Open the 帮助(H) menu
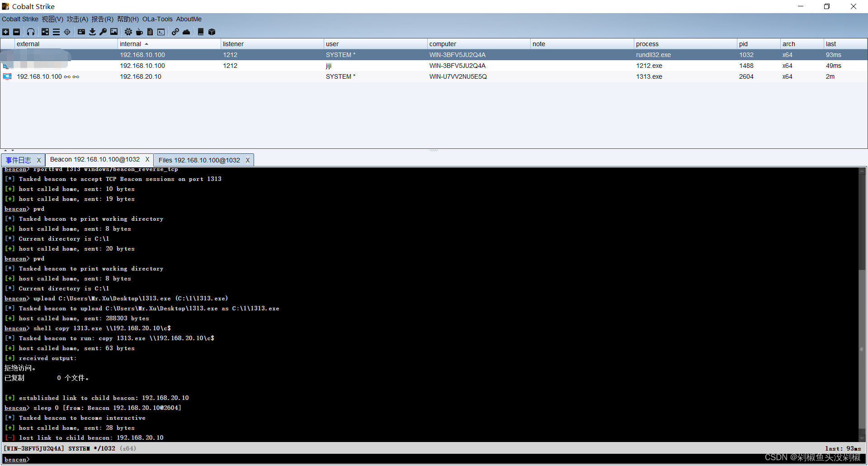 point(128,19)
